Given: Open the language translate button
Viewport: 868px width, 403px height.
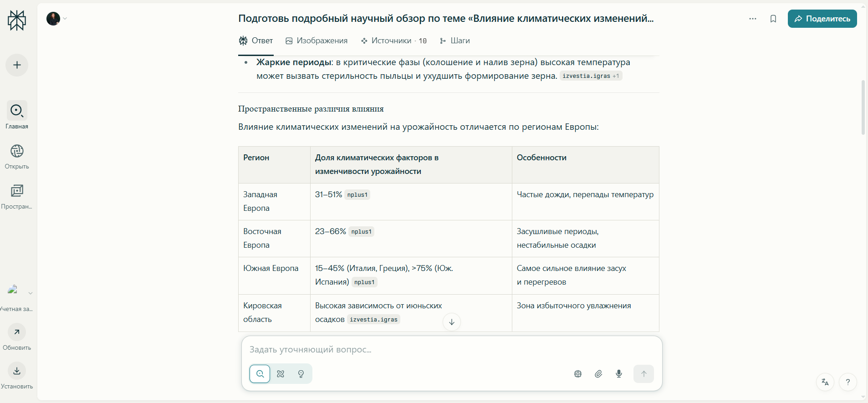Looking at the screenshot, I should click(x=825, y=382).
